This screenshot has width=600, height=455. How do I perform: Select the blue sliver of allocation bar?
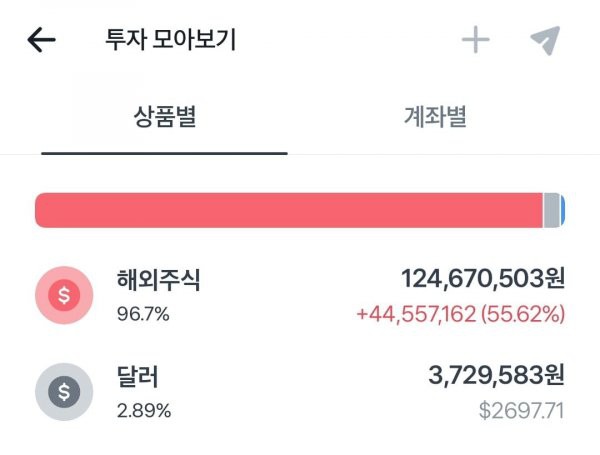tap(562, 210)
